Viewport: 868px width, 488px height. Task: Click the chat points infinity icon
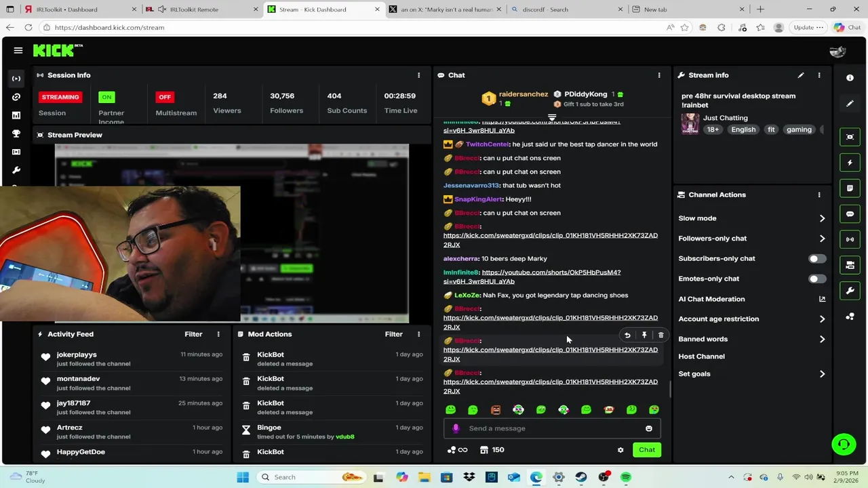tap(457, 450)
